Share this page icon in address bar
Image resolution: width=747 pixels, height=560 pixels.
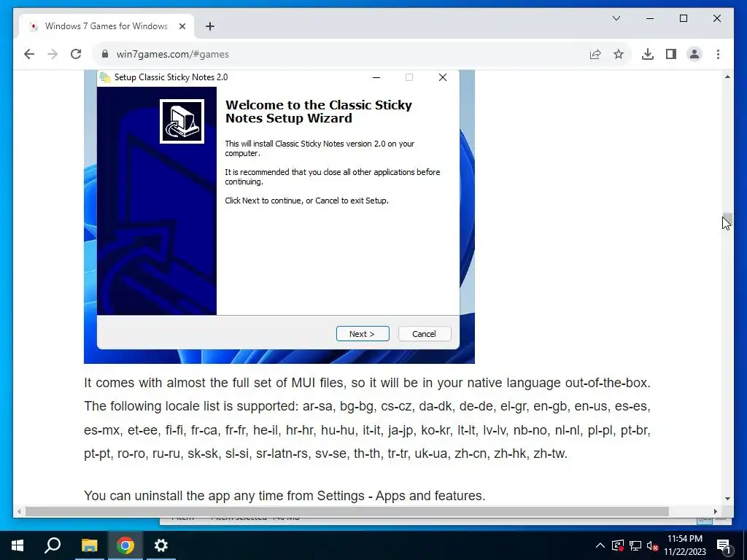click(595, 54)
